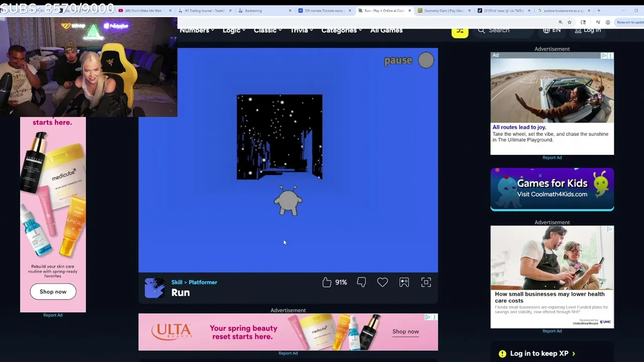Click Log in on the site header
This screenshot has height=362, width=644.
pyautogui.click(x=588, y=30)
